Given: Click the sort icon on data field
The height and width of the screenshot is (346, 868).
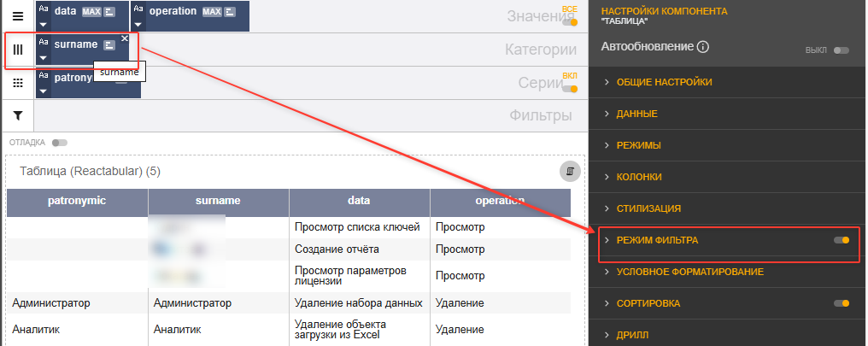Looking at the screenshot, I should point(110,12).
